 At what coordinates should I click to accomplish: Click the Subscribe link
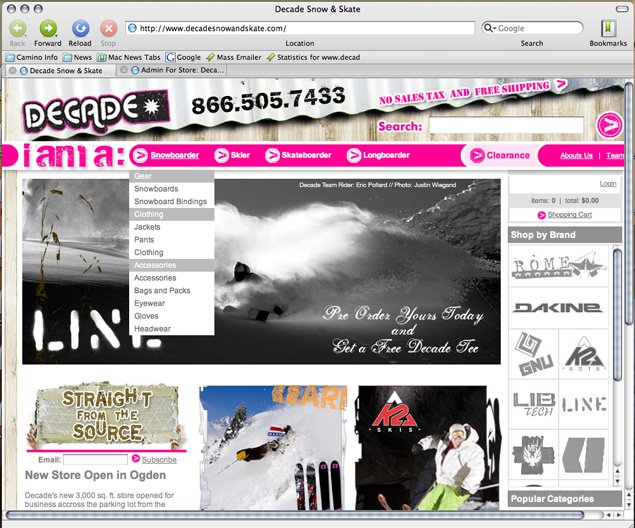(x=159, y=460)
